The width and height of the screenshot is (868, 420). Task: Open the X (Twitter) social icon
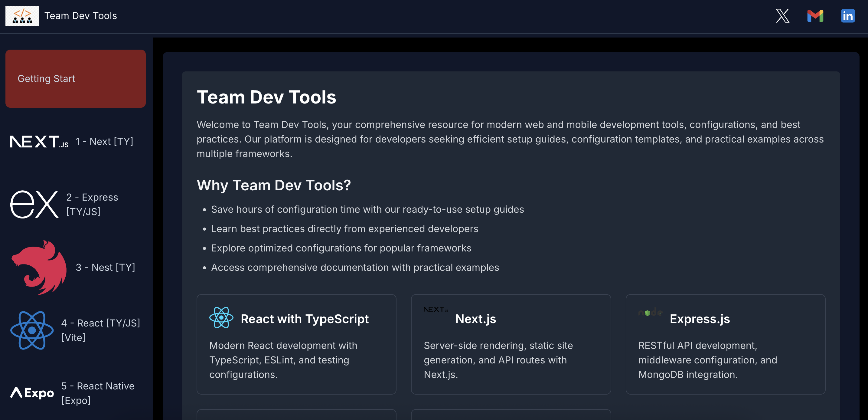(x=782, y=16)
